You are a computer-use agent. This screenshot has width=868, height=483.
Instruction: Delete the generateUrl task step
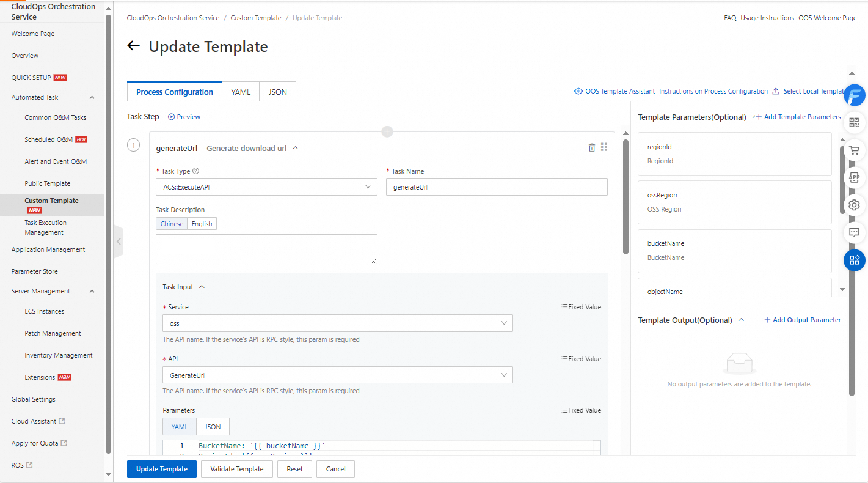coord(591,147)
